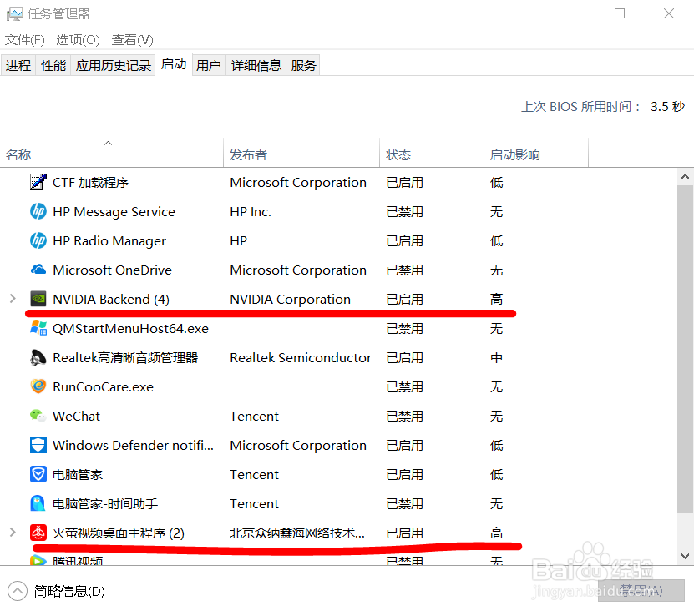Click the vertical scrollbar thumb
The image size is (694, 616).
pos(685,350)
